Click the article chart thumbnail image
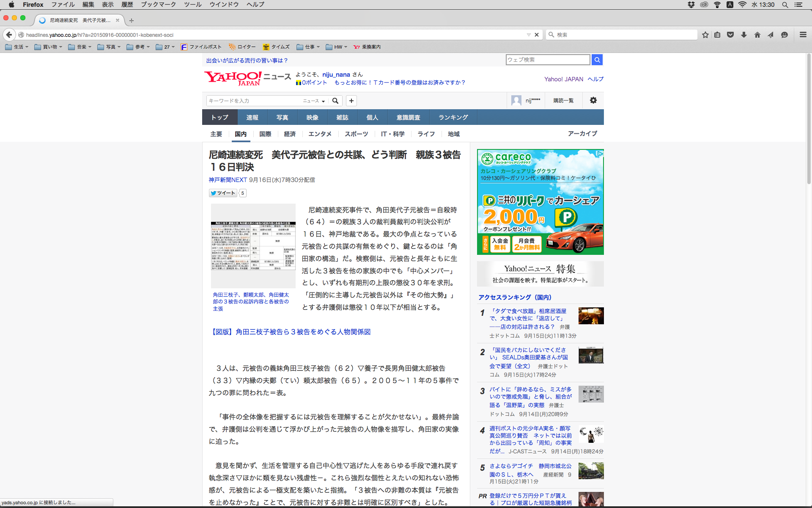 click(253, 246)
